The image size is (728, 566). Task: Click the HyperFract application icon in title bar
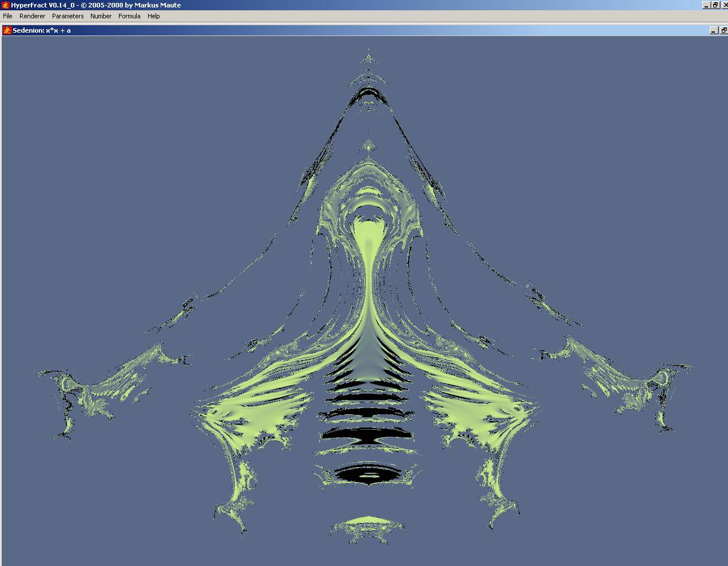coord(5,5)
